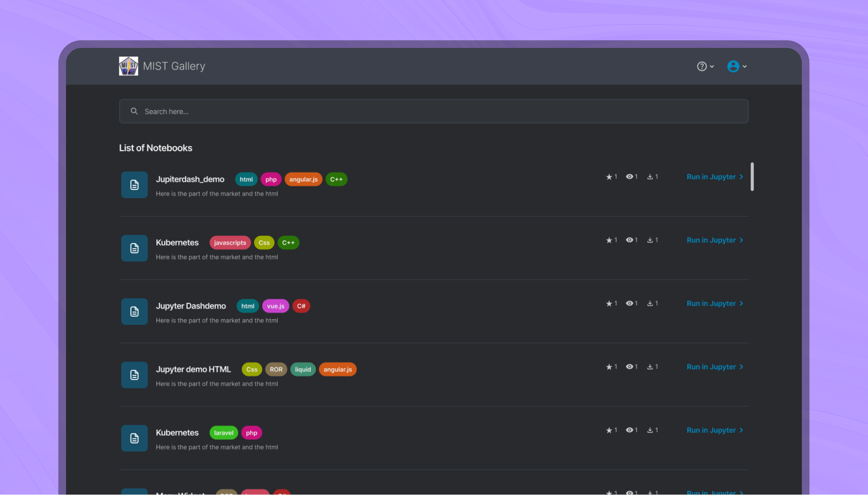
Task: Expand the help menu chevron
Action: [712, 66]
